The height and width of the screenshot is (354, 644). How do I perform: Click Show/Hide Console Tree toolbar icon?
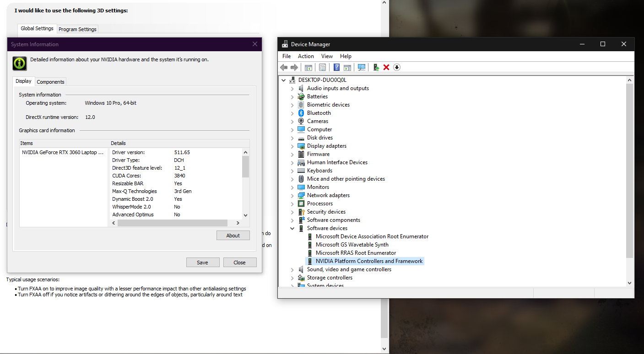[308, 68]
